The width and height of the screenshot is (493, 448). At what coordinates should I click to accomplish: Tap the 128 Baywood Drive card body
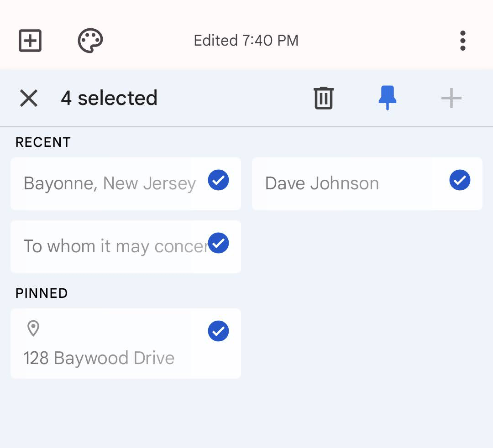pyautogui.click(x=99, y=358)
